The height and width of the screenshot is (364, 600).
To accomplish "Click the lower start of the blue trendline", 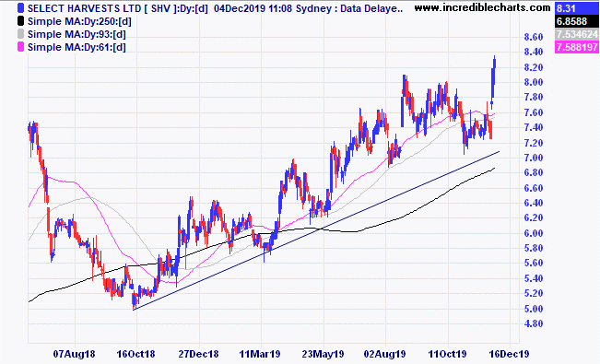I will tap(134, 310).
